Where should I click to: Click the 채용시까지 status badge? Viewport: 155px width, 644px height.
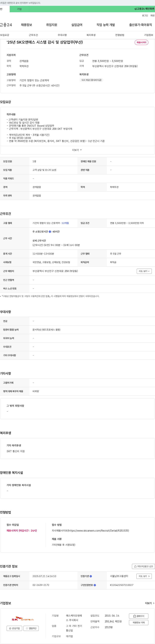141,42
